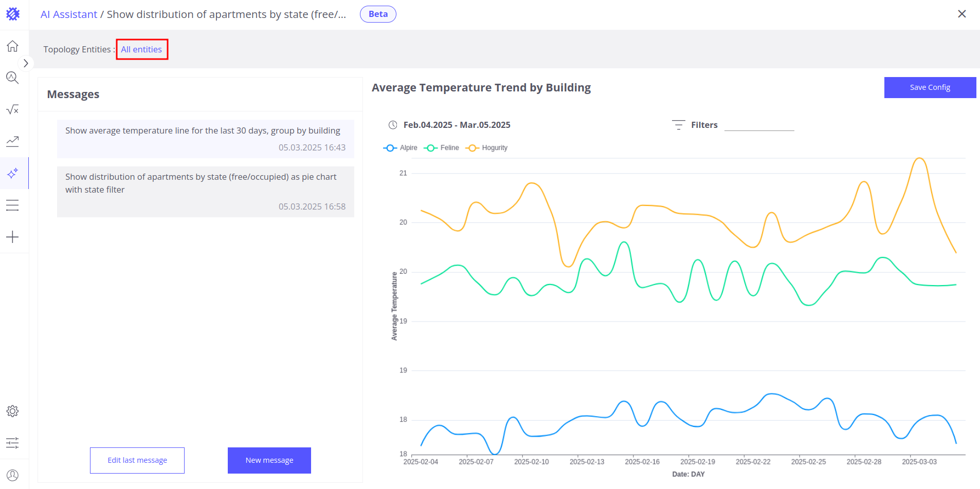Toggle Hogurity series in chart legend
Image resolution: width=980 pixels, height=489 pixels.
(486, 148)
